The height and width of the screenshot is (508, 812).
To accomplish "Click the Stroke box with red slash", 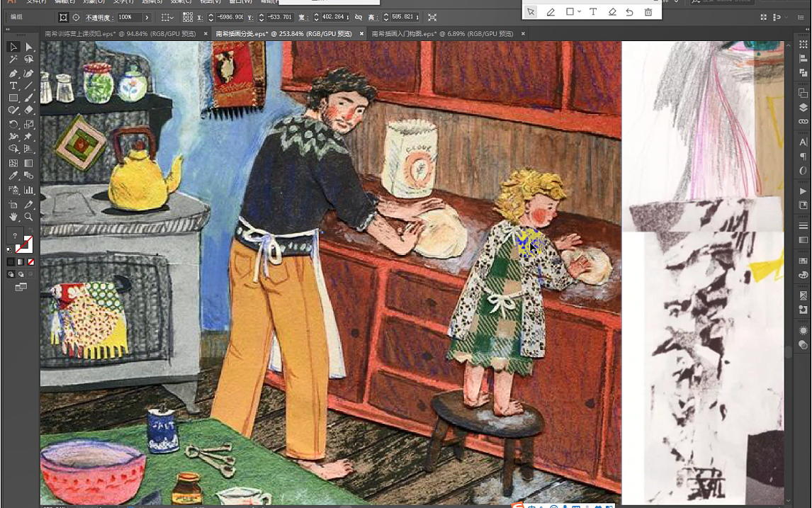I will click(25, 245).
